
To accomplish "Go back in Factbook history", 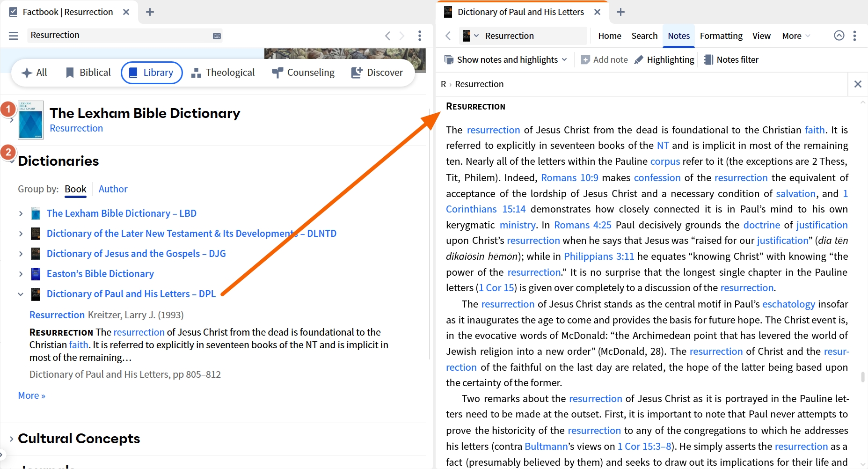I will (387, 36).
